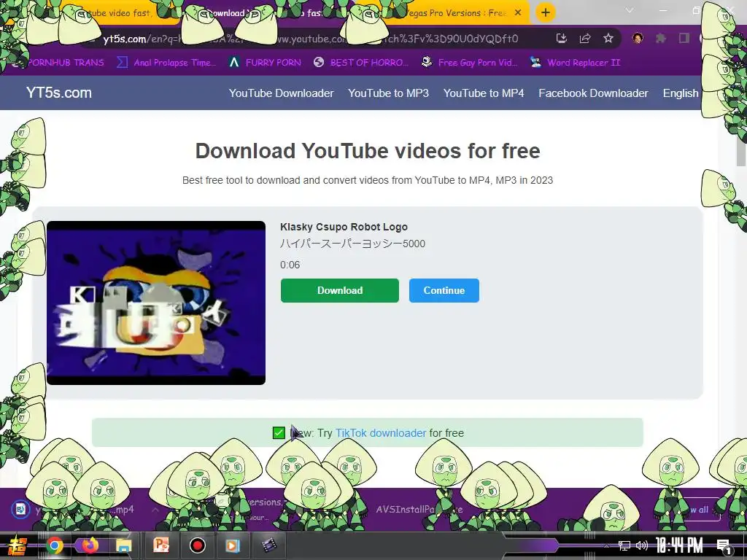Viewport: 747px width, 560px height.
Task: Open the YouTube to MP4 nav item
Action: (484, 93)
